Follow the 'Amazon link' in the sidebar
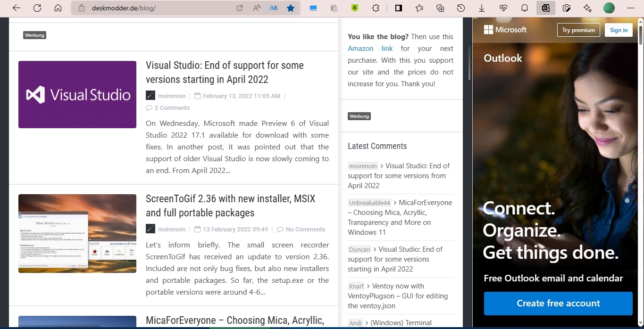The width and height of the screenshot is (644, 329). (370, 49)
